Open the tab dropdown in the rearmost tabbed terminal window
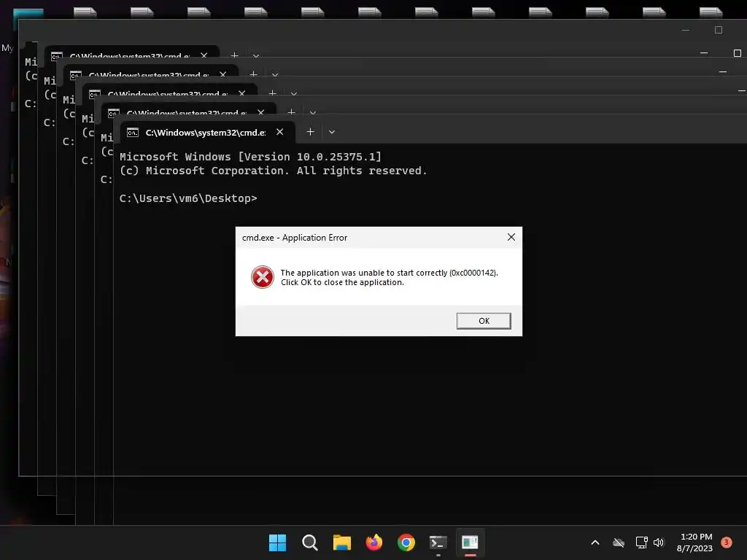Image resolution: width=747 pixels, height=560 pixels. 256,55
